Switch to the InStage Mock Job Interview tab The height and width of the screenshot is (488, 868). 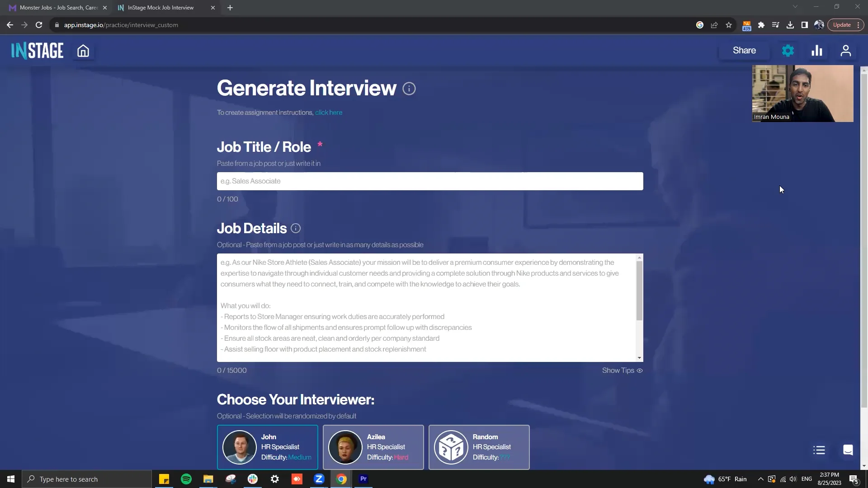pyautogui.click(x=158, y=8)
